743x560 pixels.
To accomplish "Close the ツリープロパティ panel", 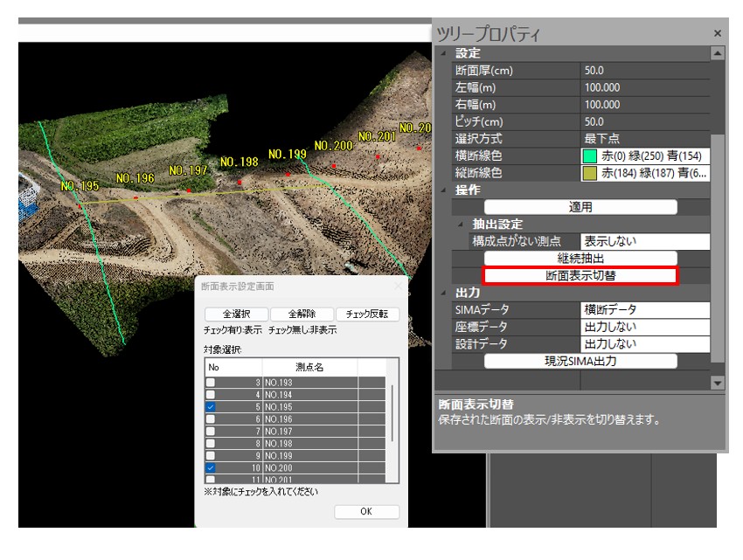I will pos(718,33).
